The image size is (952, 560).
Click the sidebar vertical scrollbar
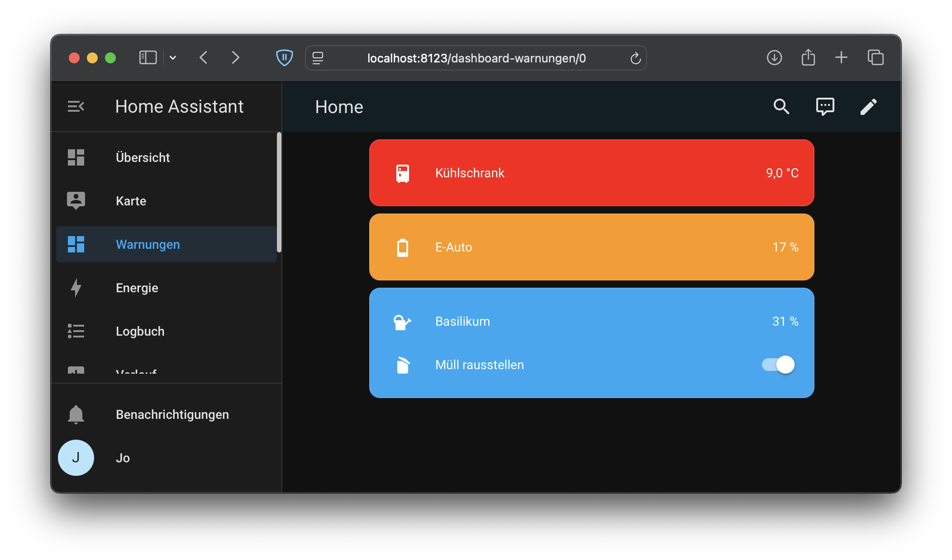[279, 192]
